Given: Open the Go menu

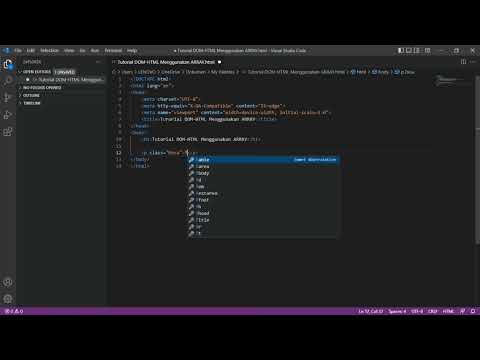Looking at the screenshot, I should pos(82,51).
